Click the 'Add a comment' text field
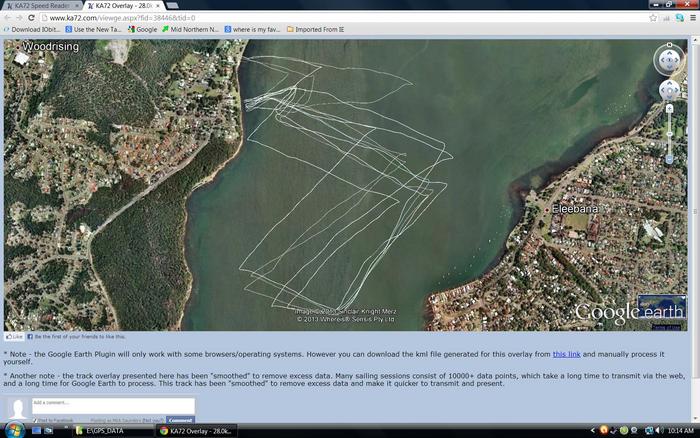700x438 pixels. click(112, 405)
